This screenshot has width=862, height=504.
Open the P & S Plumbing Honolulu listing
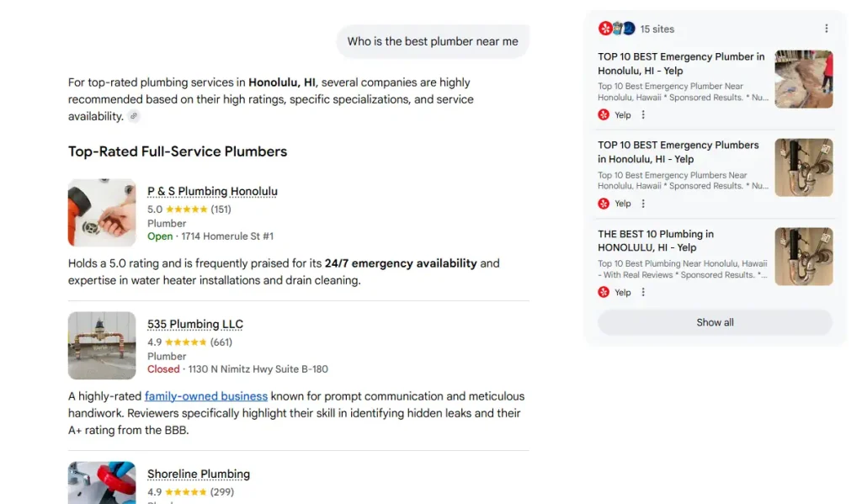tap(212, 192)
